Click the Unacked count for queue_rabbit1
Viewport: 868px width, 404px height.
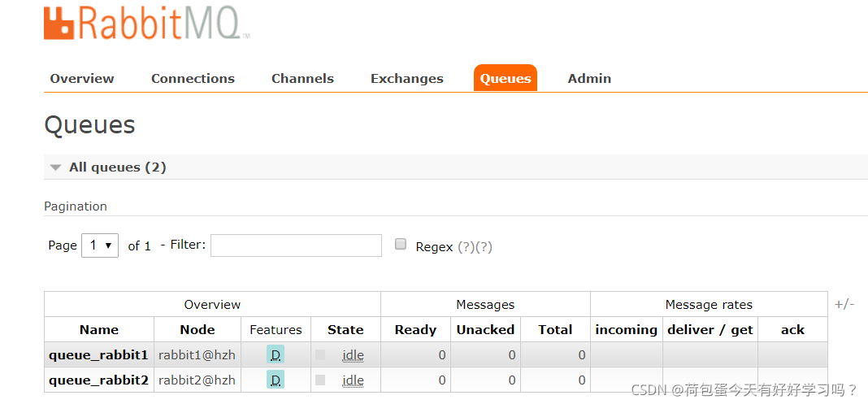(512, 355)
